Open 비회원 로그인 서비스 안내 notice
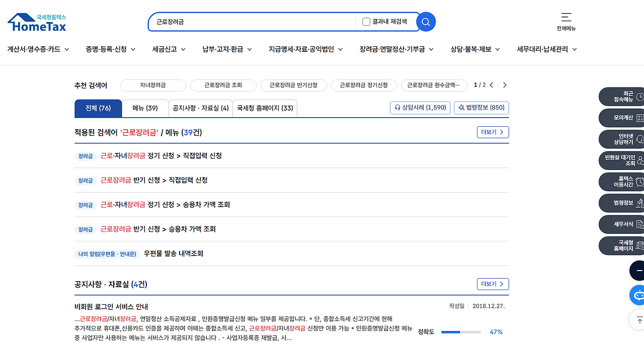644x342 pixels. click(x=111, y=307)
